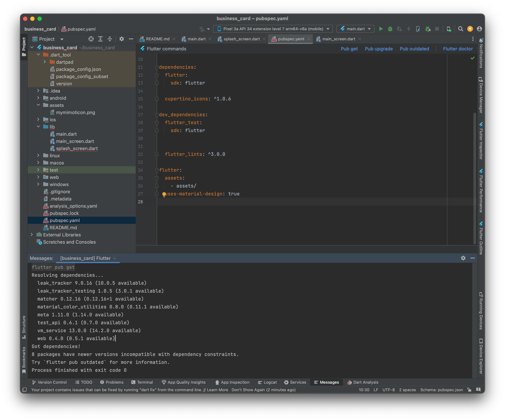
Task: Click the green Run button
Action: tap(381, 29)
